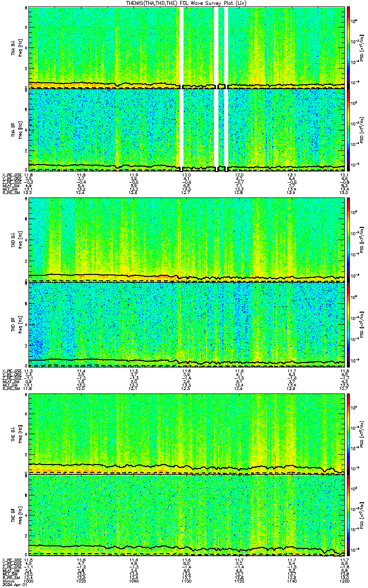Click the 'THE B‖' y-axis label

tap(14, 516)
